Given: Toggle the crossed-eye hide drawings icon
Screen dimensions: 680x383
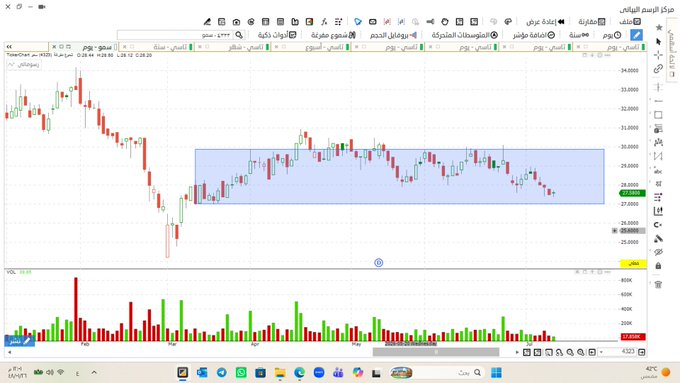Looking at the screenshot, I should pyautogui.click(x=658, y=252).
